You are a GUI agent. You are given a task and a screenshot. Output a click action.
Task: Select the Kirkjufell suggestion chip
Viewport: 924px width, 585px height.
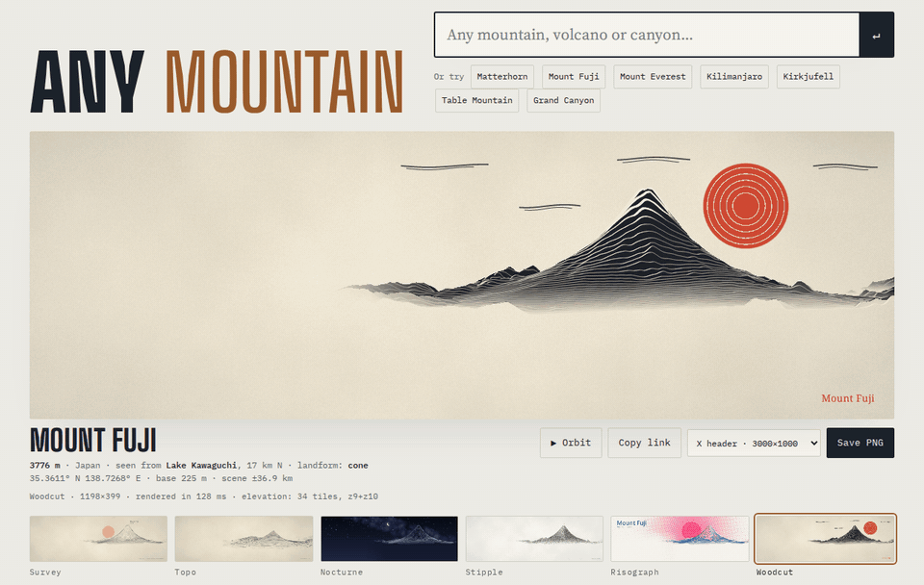tap(808, 77)
